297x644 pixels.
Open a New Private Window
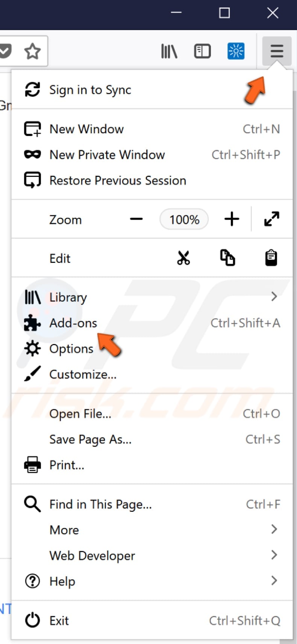click(107, 155)
